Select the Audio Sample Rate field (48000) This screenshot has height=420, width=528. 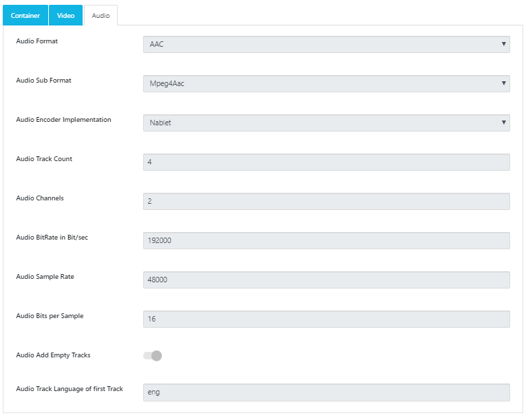326,280
